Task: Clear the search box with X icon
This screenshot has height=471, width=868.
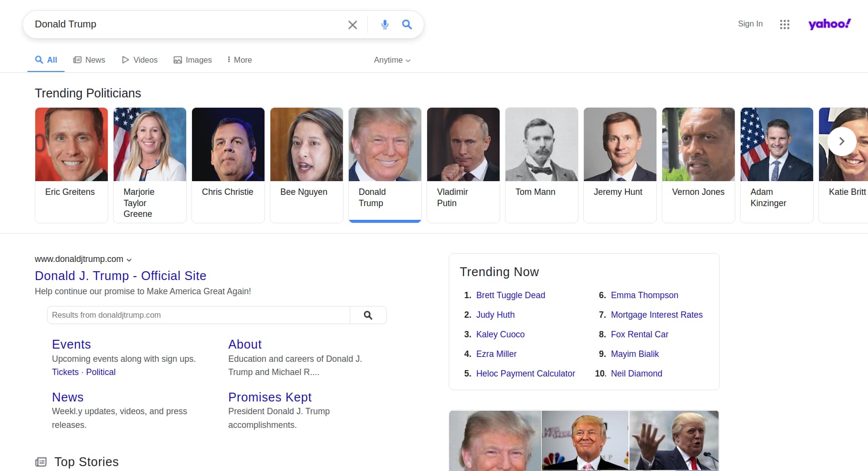Action: pos(353,24)
